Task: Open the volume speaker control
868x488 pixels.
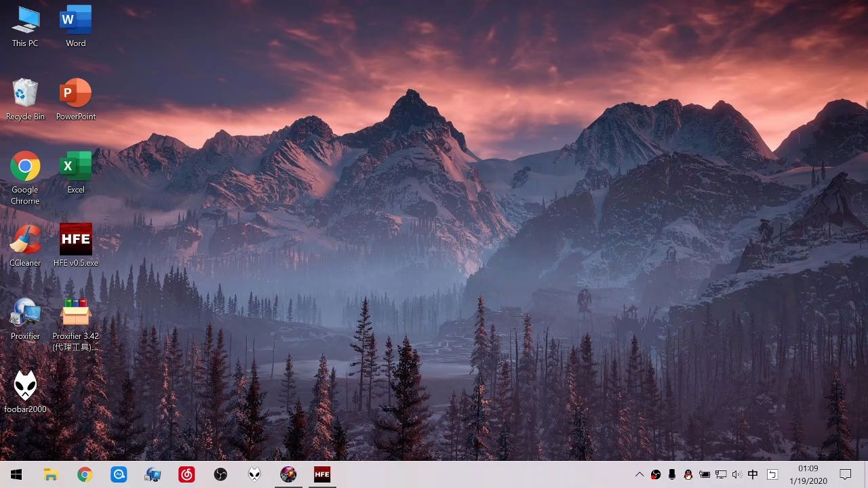Action: tap(737, 474)
